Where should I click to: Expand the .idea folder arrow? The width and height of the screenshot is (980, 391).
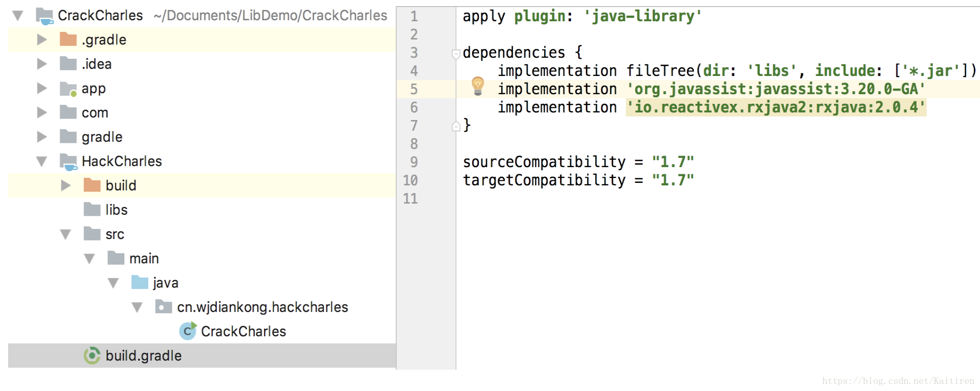pos(42,64)
